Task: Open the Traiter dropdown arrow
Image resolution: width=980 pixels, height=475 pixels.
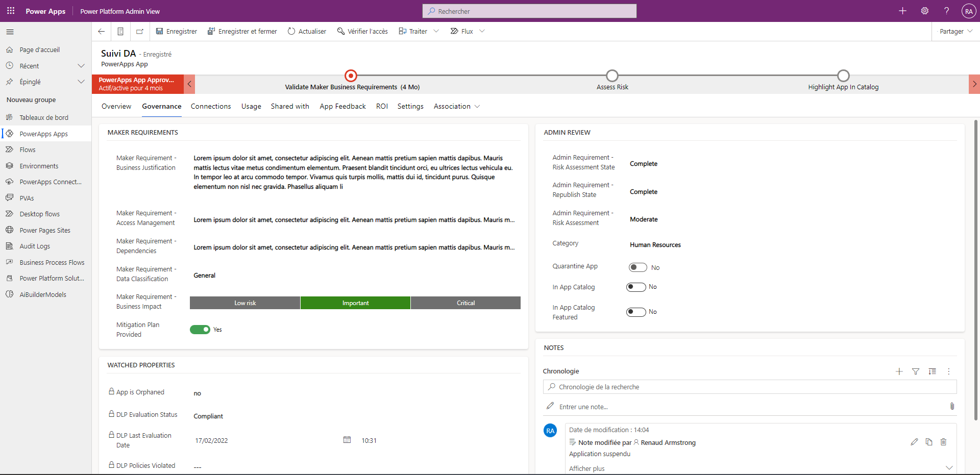Action: pyautogui.click(x=436, y=31)
